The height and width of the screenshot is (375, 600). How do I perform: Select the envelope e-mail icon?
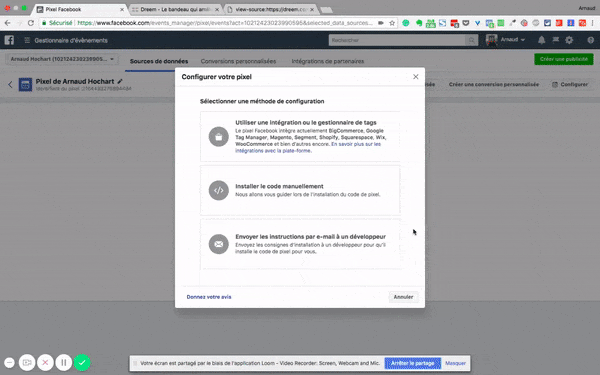pyautogui.click(x=218, y=244)
